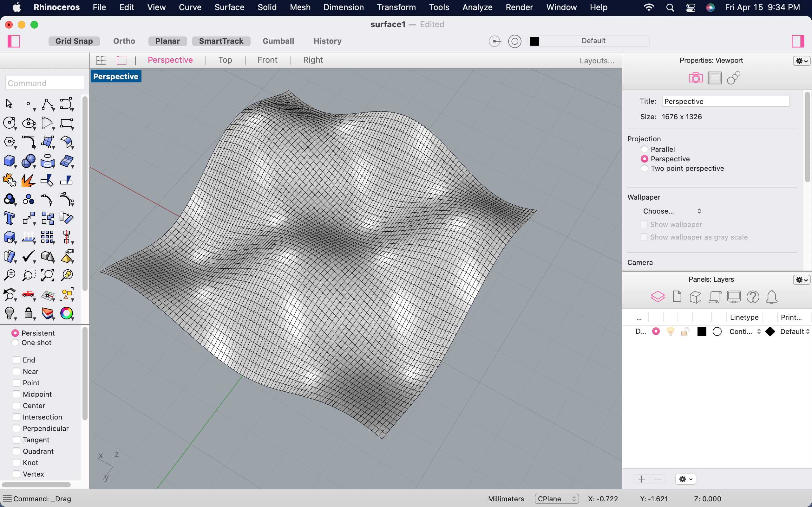Open the Layouts dropdown menu
812x507 pixels.
pos(597,60)
